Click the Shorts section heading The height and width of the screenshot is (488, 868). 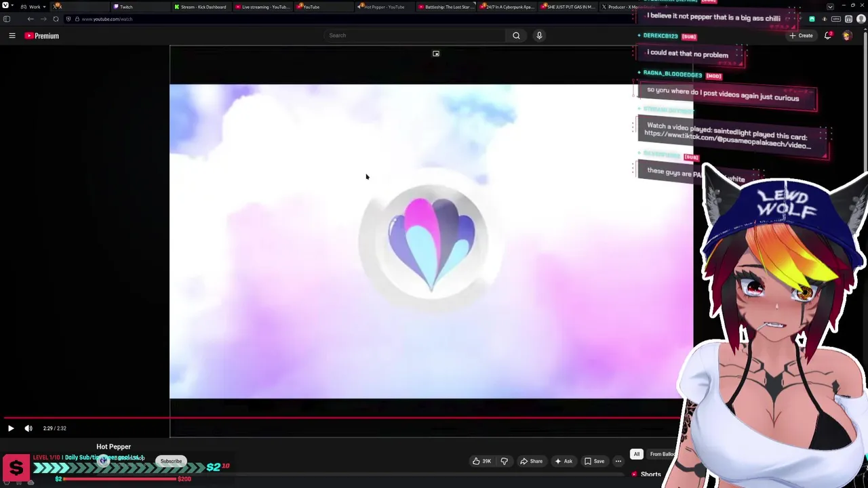650,474
